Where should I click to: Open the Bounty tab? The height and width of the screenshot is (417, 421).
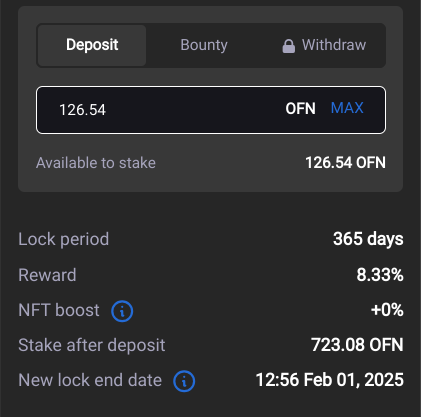point(204,45)
